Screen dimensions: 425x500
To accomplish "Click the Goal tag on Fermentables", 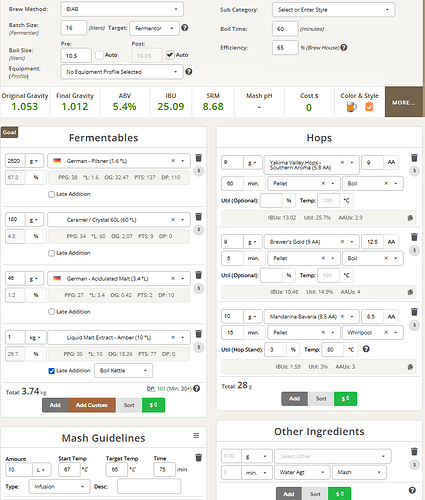I will pyautogui.click(x=9, y=132).
